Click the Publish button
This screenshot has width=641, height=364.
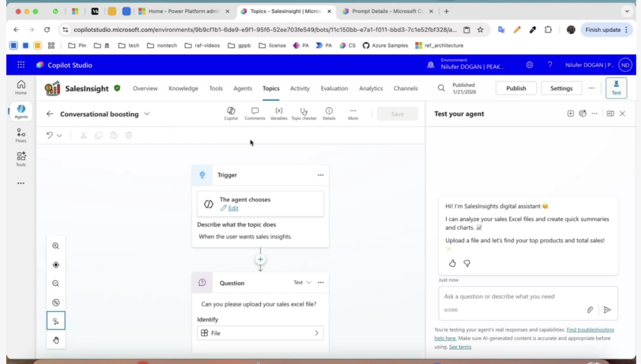click(x=516, y=88)
